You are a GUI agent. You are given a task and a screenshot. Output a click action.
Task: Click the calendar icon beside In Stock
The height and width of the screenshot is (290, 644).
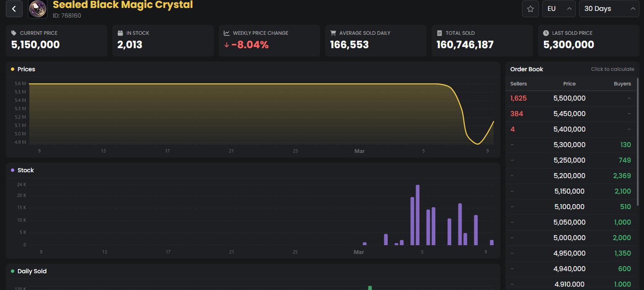(x=120, y=33)
